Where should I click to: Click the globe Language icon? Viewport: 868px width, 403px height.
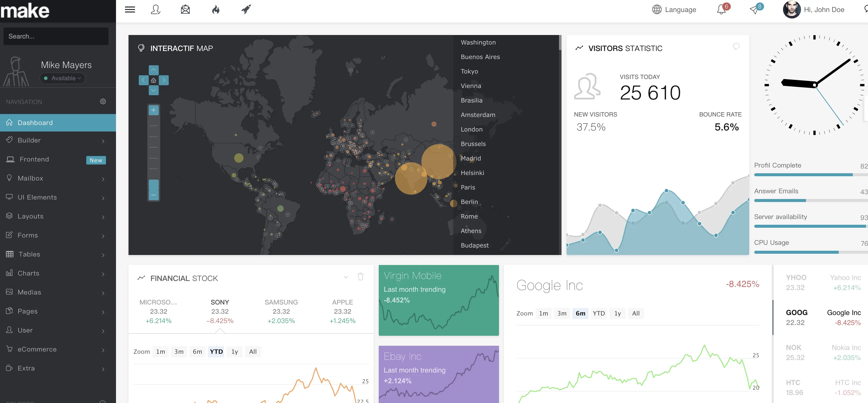coord(657,9)
